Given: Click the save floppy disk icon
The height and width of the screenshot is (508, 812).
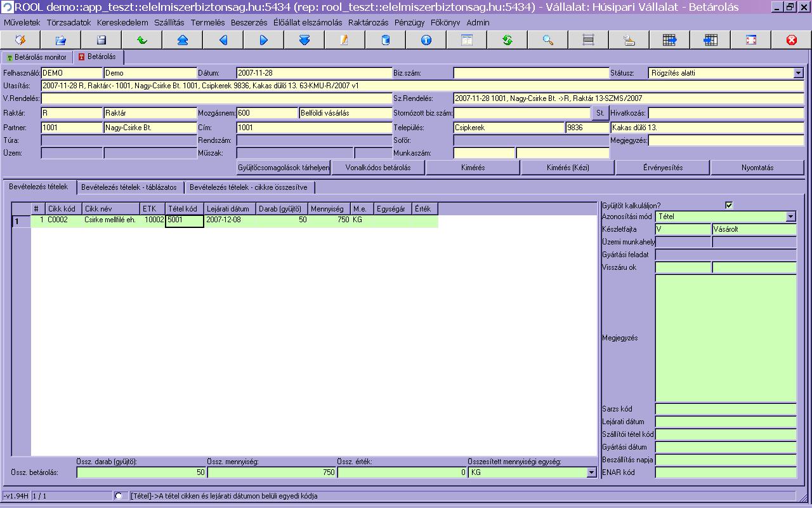Looking at the screenshot, I should tap(101, 40).
